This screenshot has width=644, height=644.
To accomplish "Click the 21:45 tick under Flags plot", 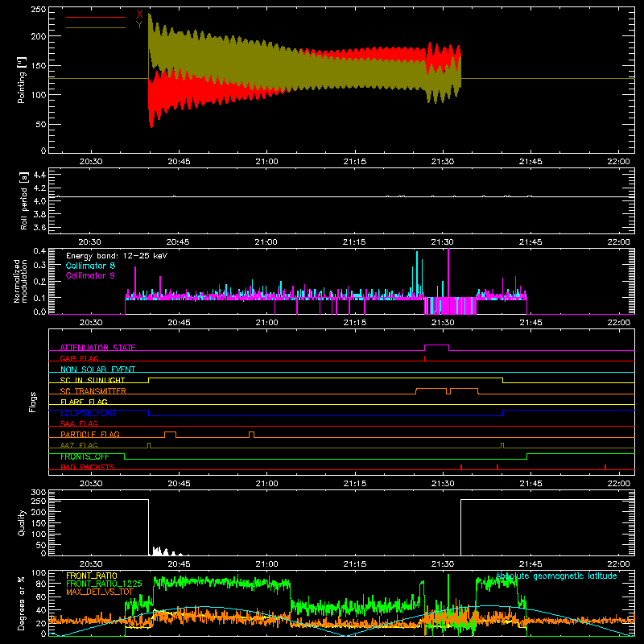I will (x=530, y=484).
